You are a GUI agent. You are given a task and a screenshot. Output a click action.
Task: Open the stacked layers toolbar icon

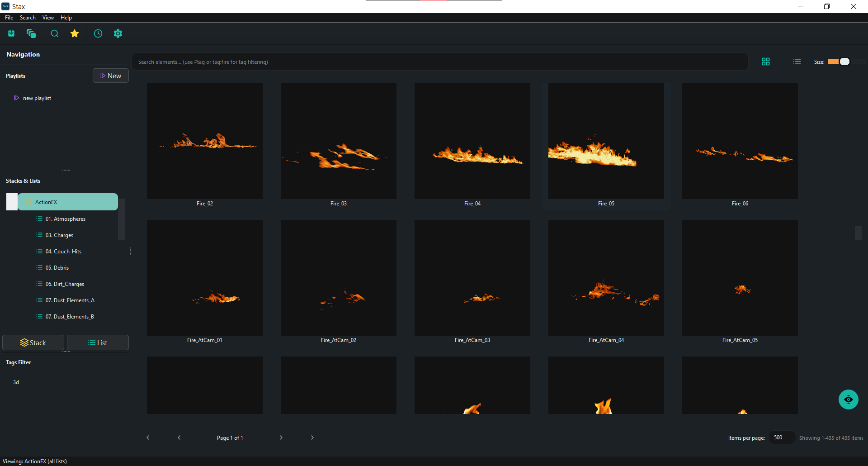click(x=31, y=33)
